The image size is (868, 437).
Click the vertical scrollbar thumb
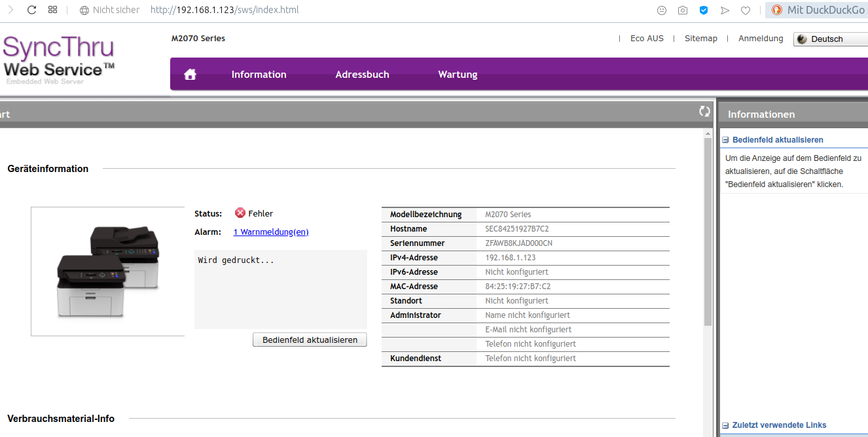pos(708,232)
